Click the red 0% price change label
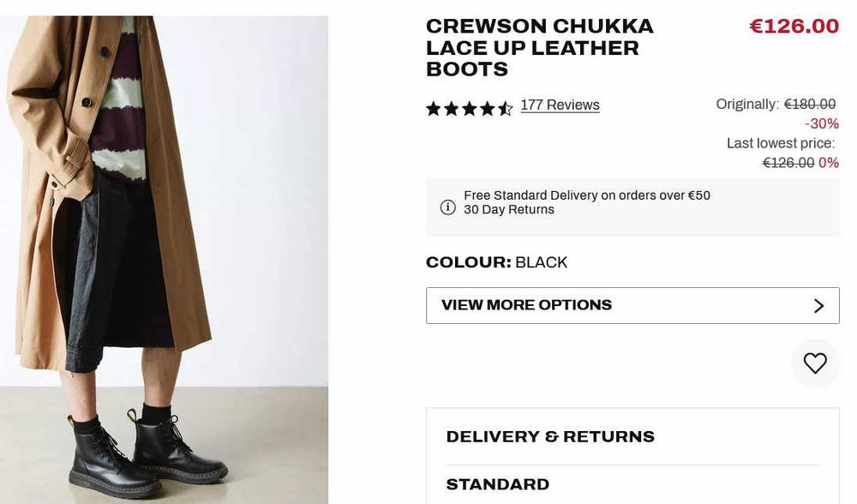Viewport: 857px width, 504px height. (x=829, y=163)
